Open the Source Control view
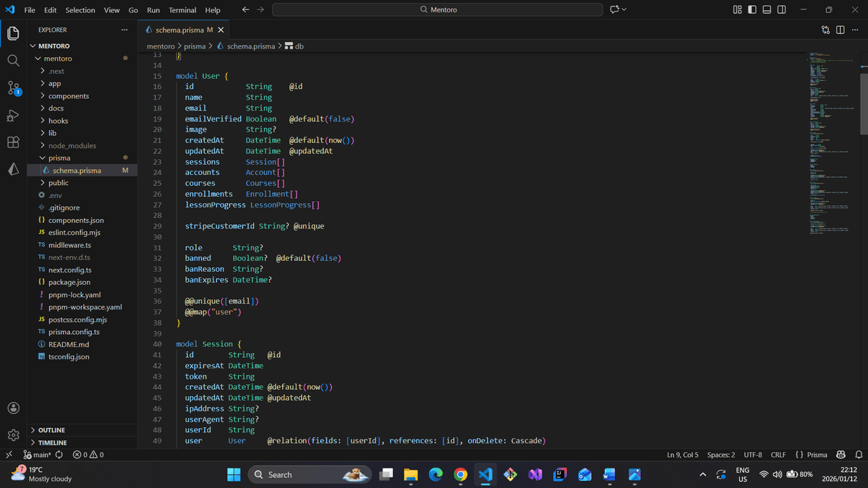This screenshot has height=488, width=868. coord(13,88)
